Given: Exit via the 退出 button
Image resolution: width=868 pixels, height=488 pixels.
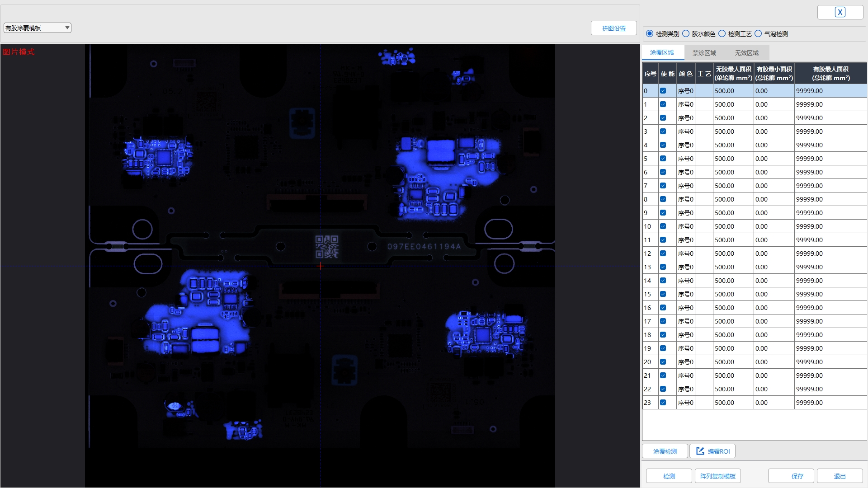Looking at the screenshot, I should pyautogui.click(x=840, y=476).
